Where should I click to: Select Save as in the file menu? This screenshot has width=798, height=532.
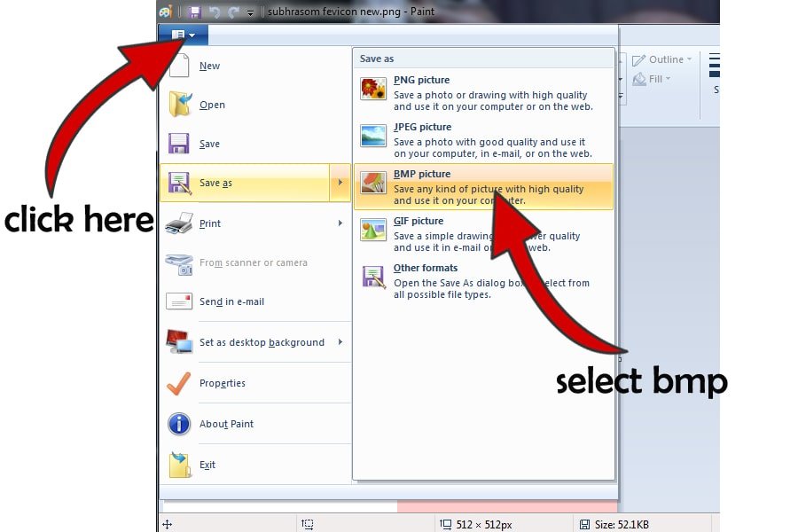point(245,183)
